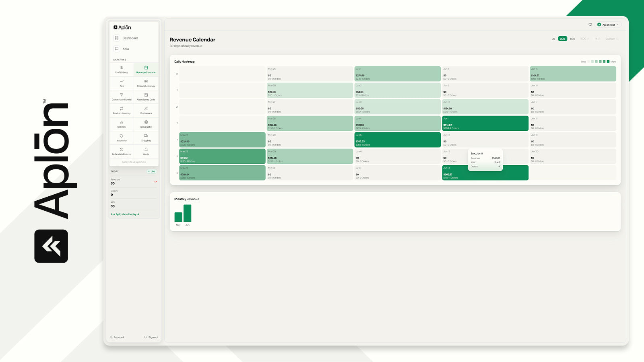Select the Revenue Calendar tile
The width and height of the screenshot is (644, 362).
click(146, 69)
